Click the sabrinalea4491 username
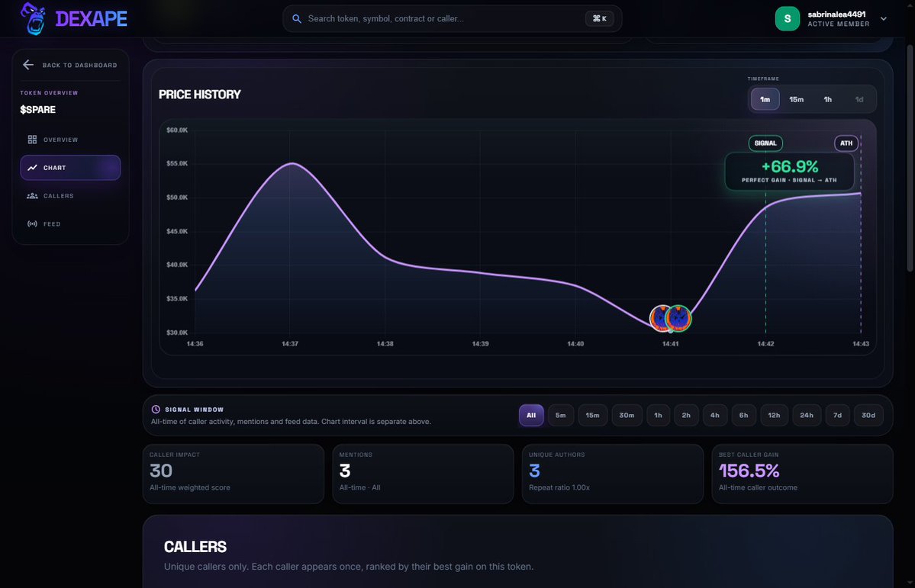This screenshot has height=588, width=915. 836,14
